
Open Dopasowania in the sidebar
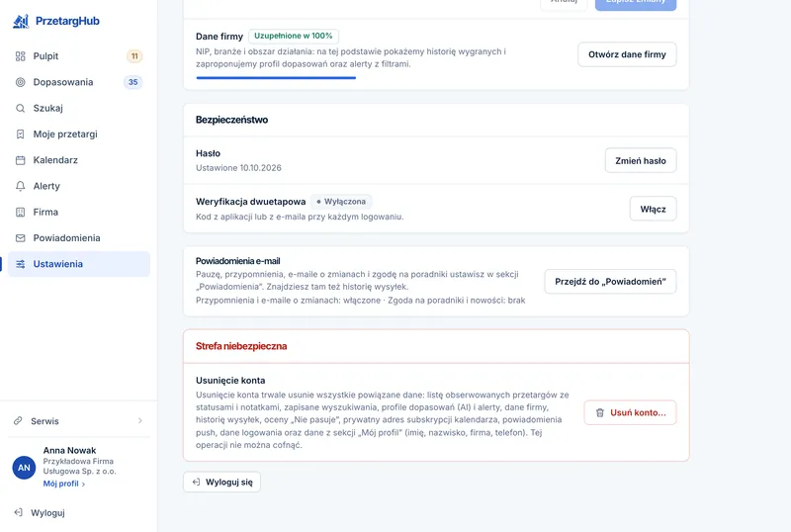pyautogui.click(x=79, y=82)
